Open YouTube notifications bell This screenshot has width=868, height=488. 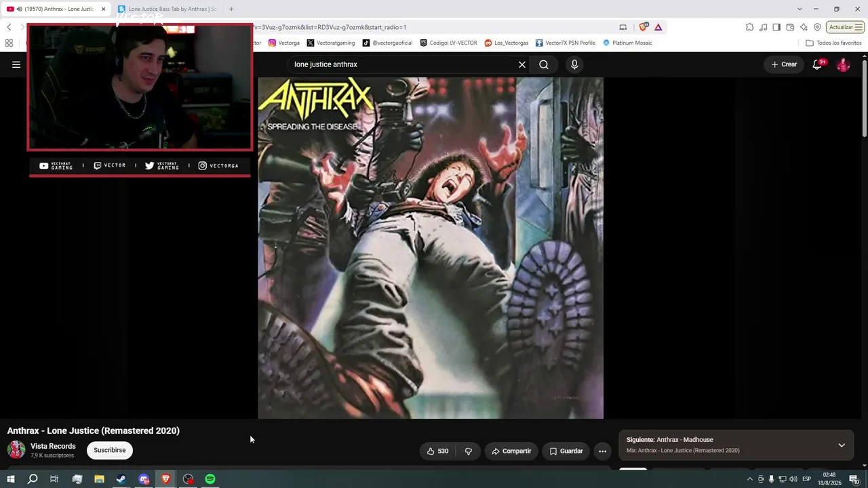click(x=818, y=64)
